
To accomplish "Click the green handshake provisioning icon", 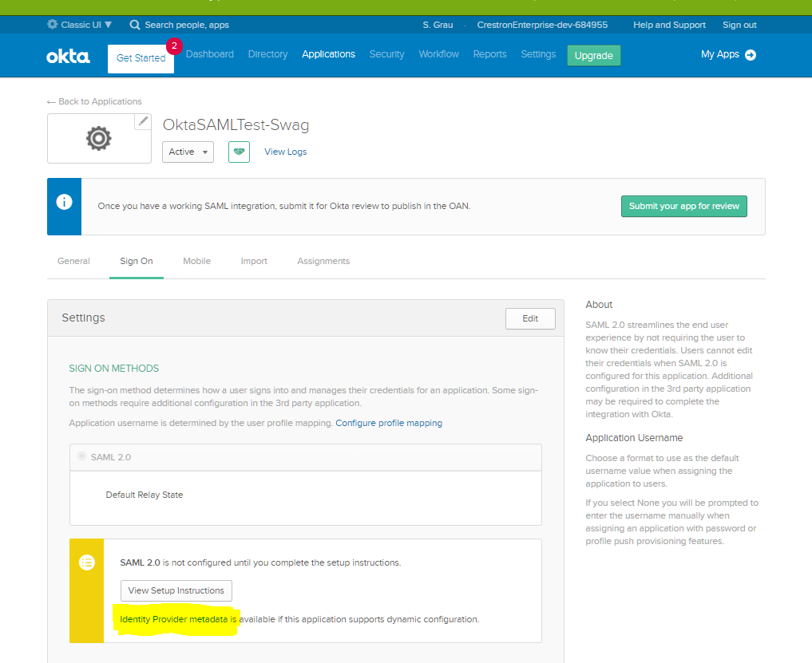I will point(240,152).
